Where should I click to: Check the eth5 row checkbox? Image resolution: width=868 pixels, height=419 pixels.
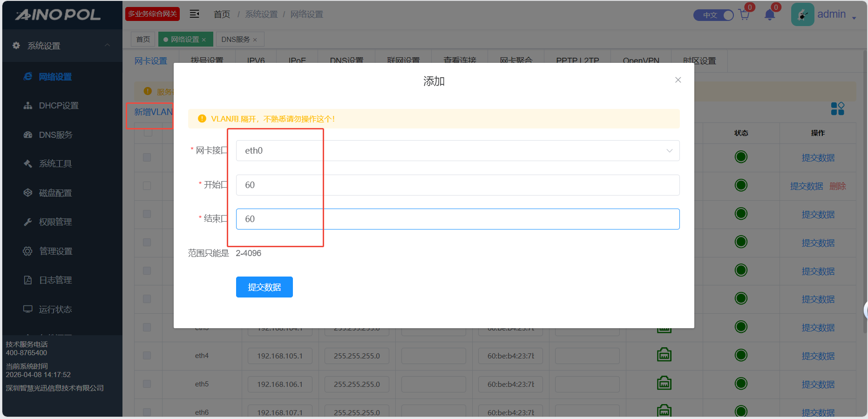[147, 384]
